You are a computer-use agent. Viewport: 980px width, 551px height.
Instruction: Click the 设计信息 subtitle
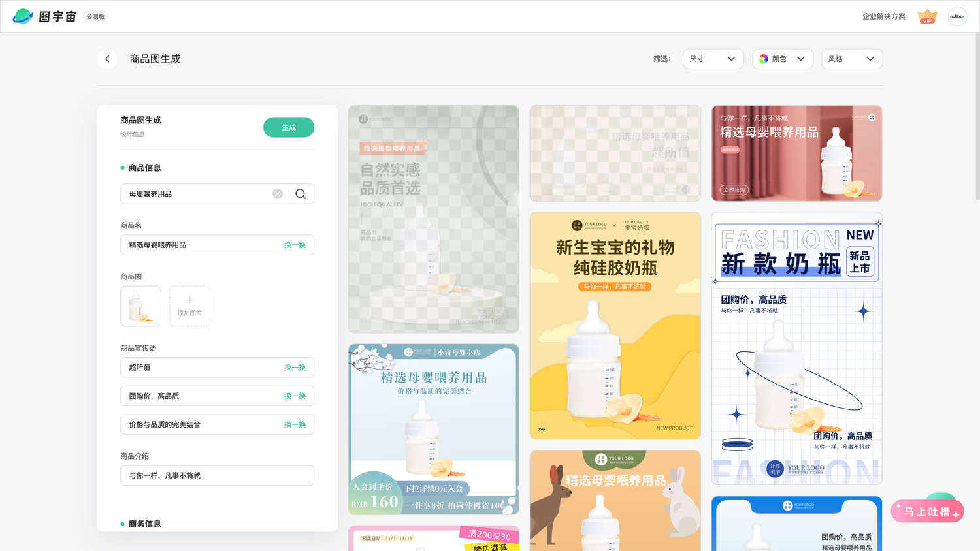point(133,134)
